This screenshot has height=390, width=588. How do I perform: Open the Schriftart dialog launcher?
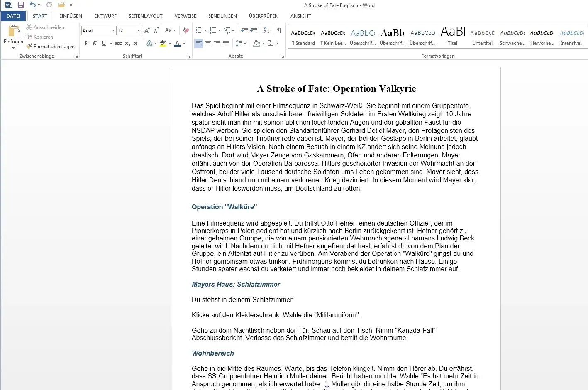click(189, 56)
